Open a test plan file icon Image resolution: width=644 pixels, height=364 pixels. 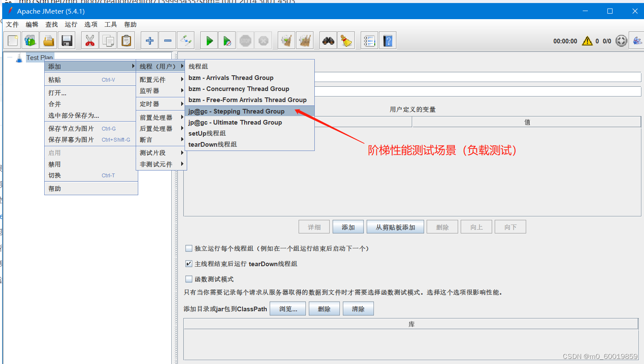(x=48, y=41)
